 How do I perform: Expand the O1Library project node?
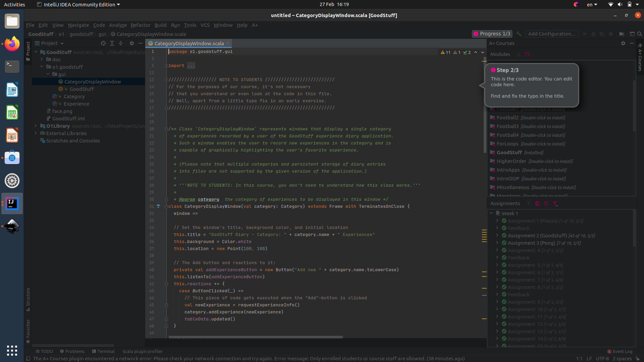36,126
